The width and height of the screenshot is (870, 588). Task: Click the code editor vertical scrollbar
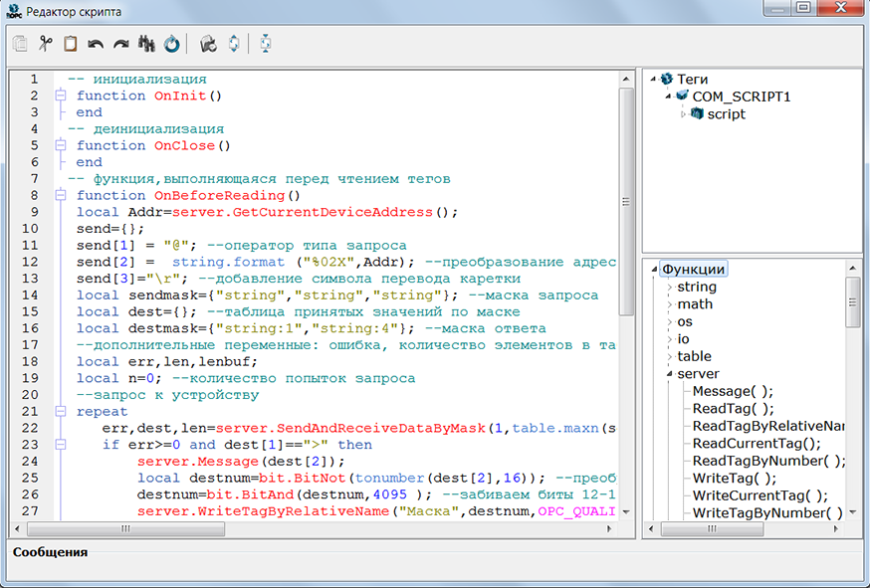(x=627, y=199)
